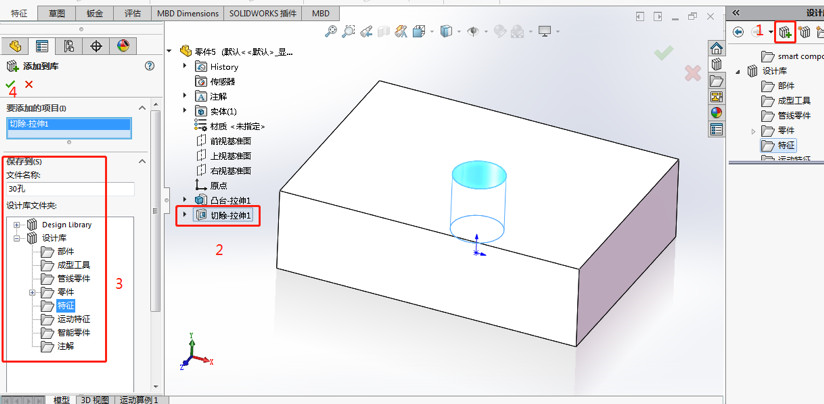Expand the Design Library tree node
Screen dimensions: 824x404
pos(17,225)
